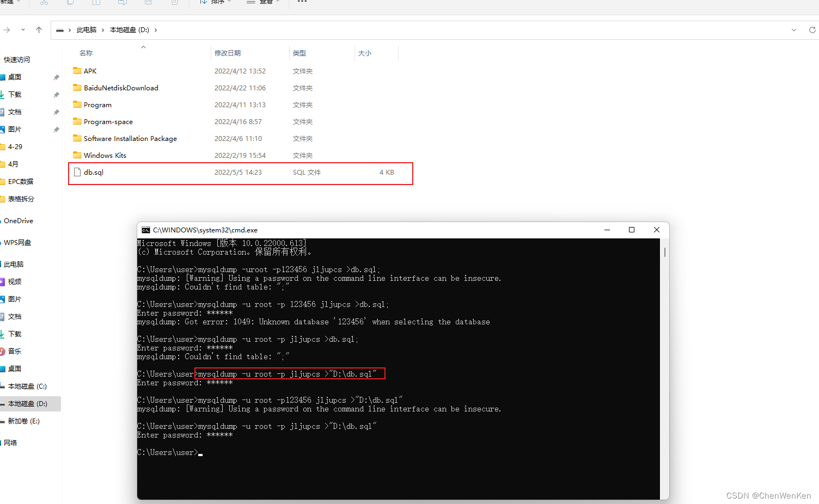This screenshot has height=504, width=819.
Task: Click cmd.exe window title bar icon
Action: [x=146, y=230]
